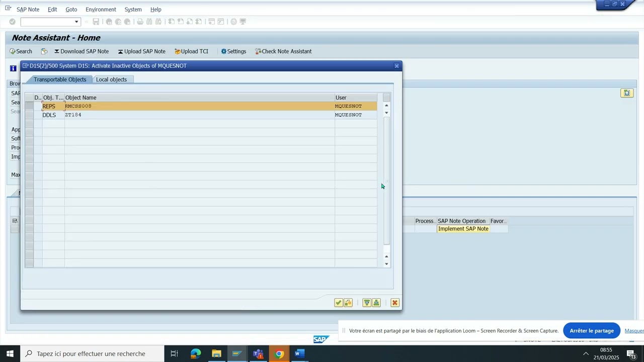Click the Arrêter le partage button
The height and width of the screenshot is (362, 644).
(x=592, y=331)
